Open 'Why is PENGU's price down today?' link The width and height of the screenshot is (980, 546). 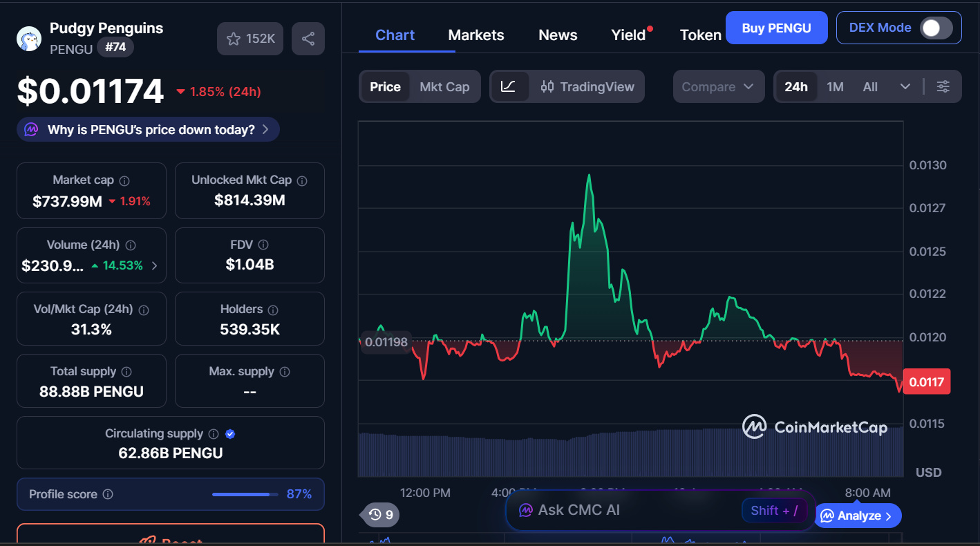pyautogui.click(x=147, y=129)
